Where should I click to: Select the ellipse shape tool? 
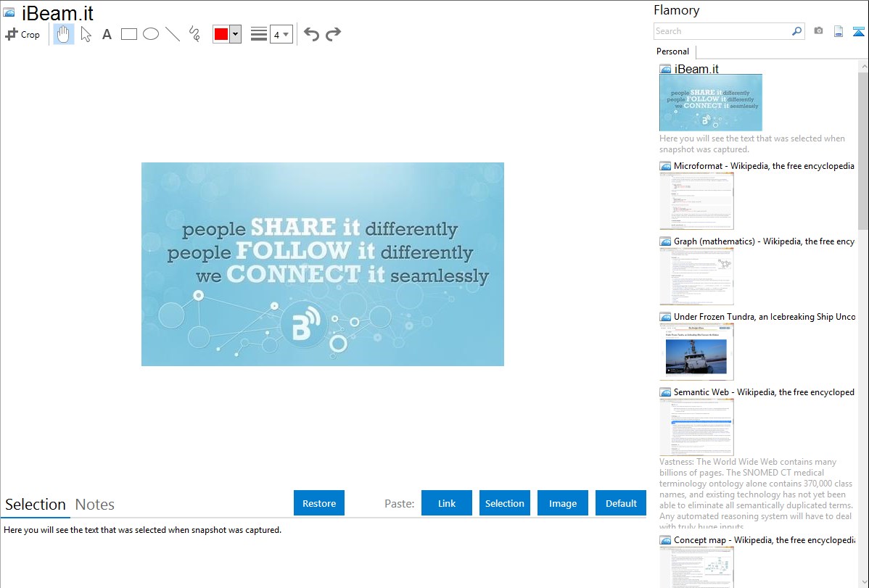pos(151,34)
